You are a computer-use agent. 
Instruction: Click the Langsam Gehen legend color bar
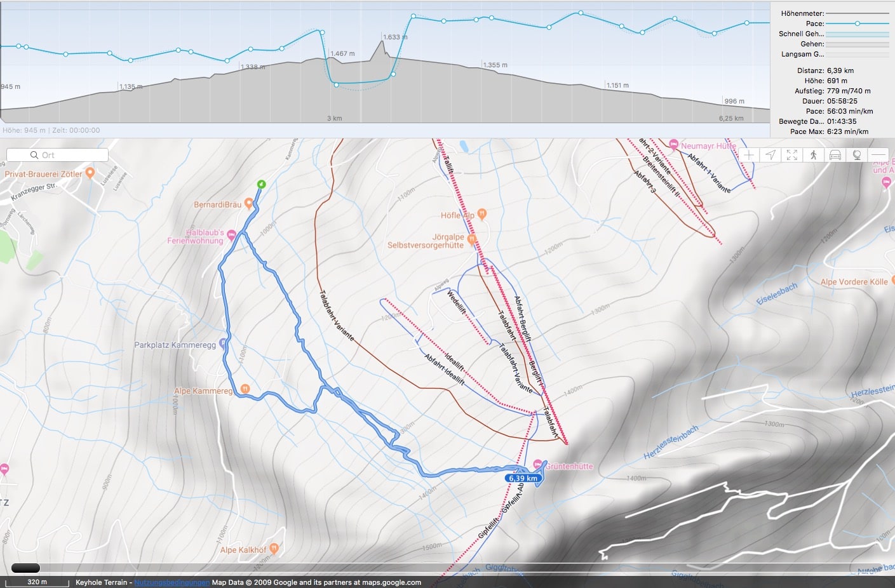[858, 54]
